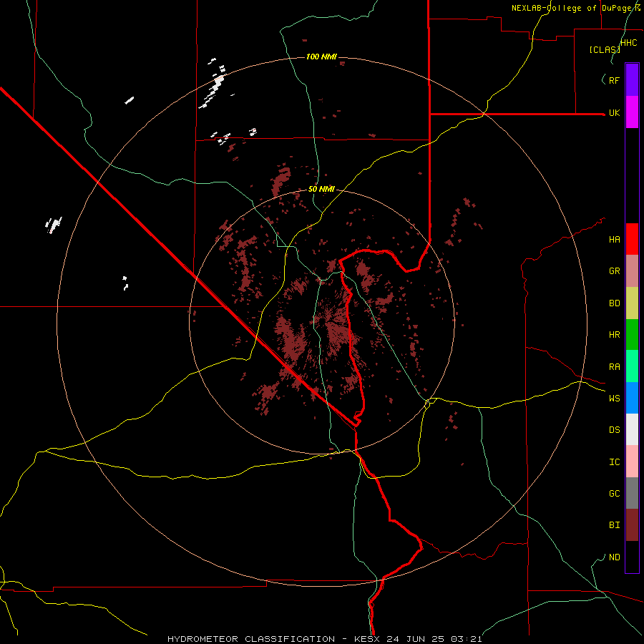The height and width of the screenshot is (644, 644).
Task: Click the RF legend label
Action: tap(614, 80)
